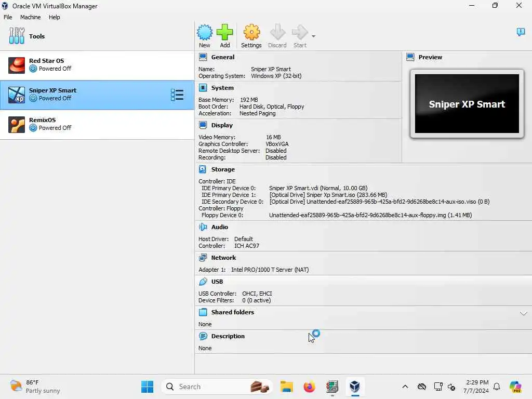Open the Windows Start button in taskbar

tap(147, 387)
